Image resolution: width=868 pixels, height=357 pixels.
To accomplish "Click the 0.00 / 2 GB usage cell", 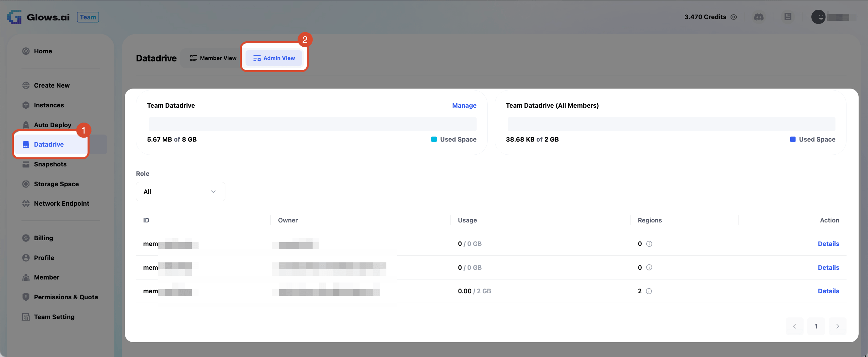I will pyautogui.click(x=475, y=291).
